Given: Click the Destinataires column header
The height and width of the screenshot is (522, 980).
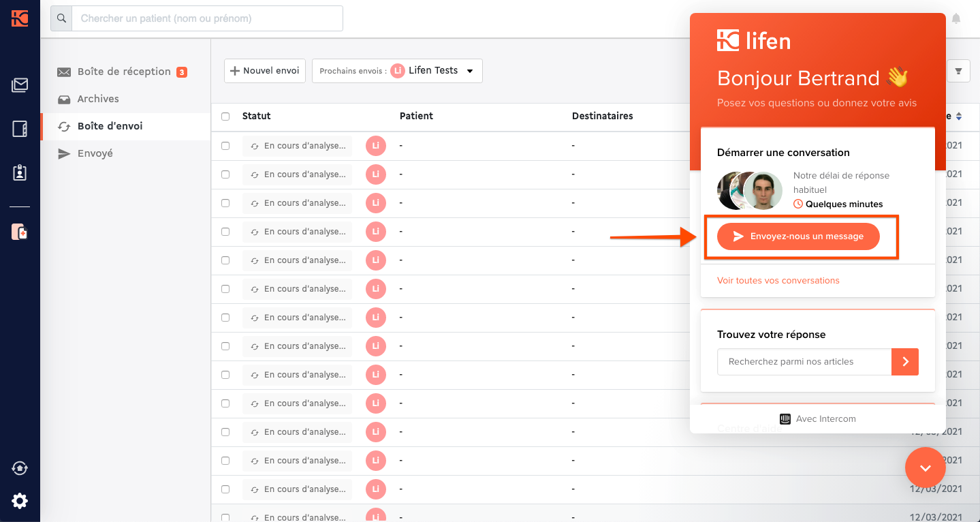Looking at the screenshot, I should point(603,116).
